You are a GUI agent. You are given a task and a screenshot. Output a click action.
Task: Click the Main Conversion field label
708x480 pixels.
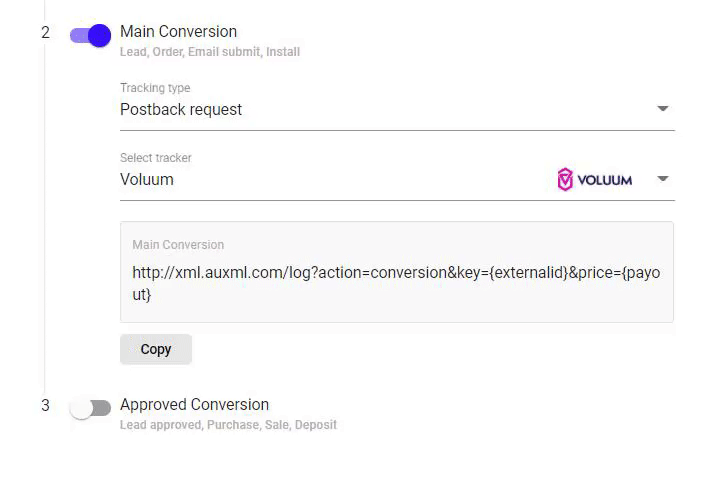pos(178,245)
